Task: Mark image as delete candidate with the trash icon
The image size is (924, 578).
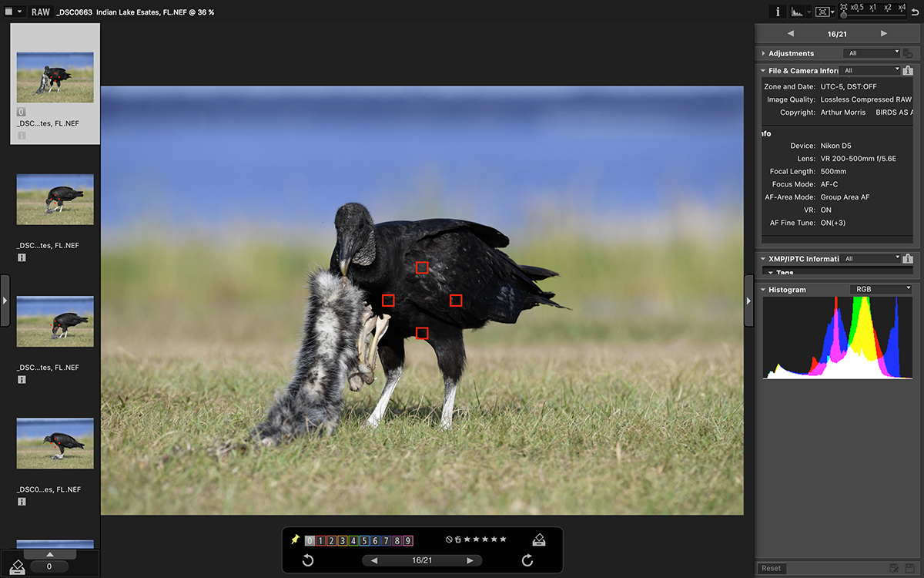Action: click(458, 539)
